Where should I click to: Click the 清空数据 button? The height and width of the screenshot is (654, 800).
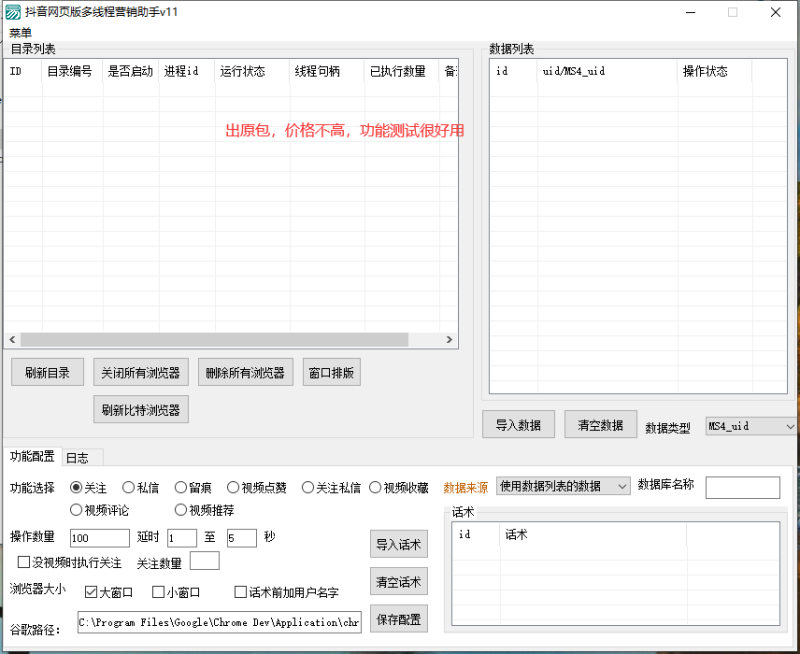coord(600,424)
